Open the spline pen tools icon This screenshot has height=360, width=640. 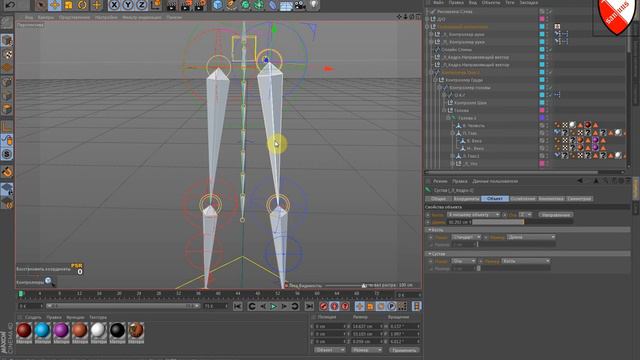[x=231, y=5]
